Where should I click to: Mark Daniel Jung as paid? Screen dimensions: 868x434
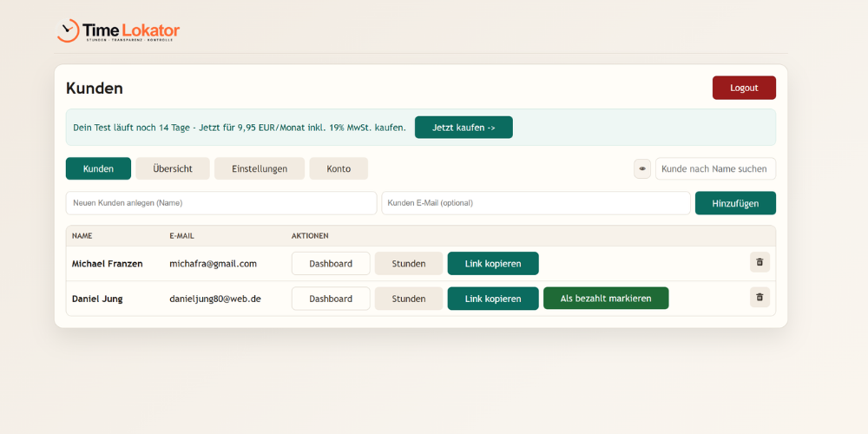tap(606, 299)
